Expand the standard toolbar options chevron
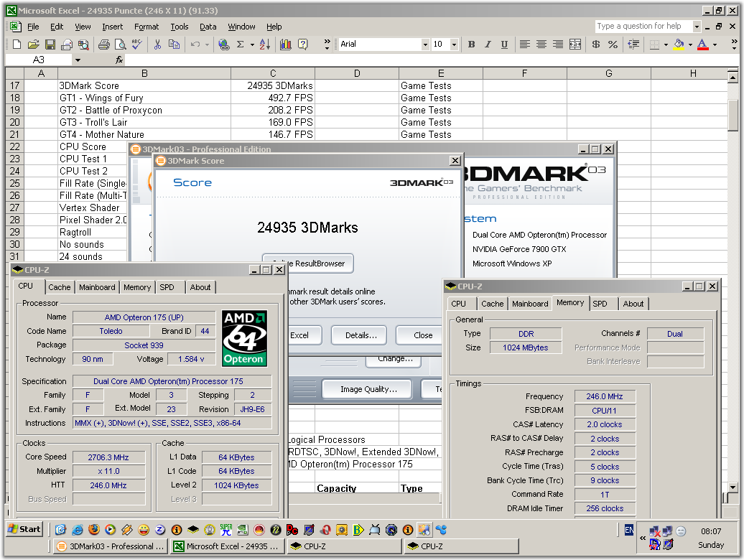Image resolution: width=744 pixels, height=560 pixels. tap(327, 45)
